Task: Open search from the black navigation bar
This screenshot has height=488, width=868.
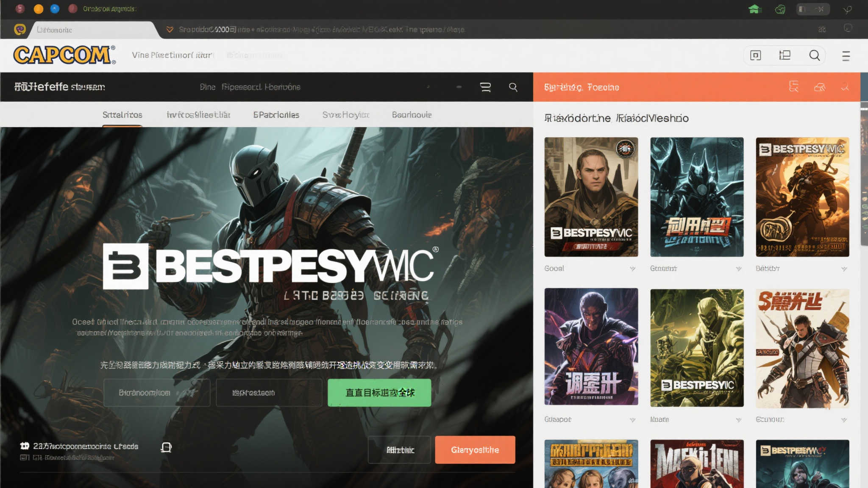Action: tap(513, 87)
